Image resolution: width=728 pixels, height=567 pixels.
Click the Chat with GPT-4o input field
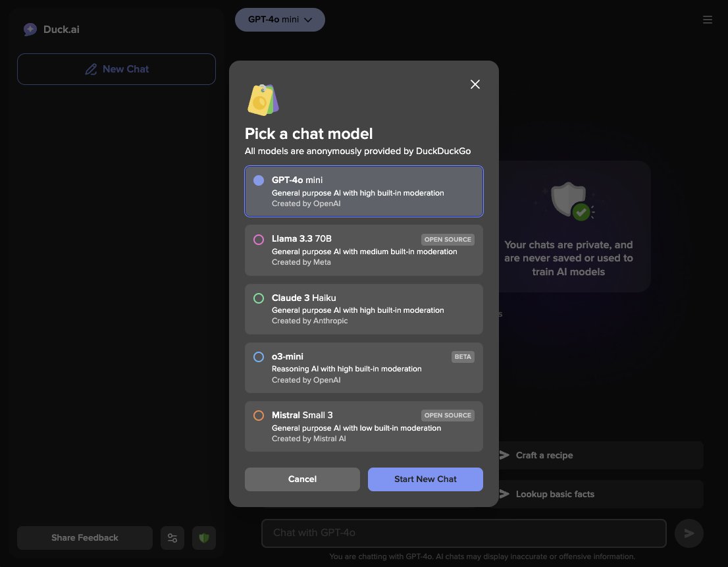463,533
